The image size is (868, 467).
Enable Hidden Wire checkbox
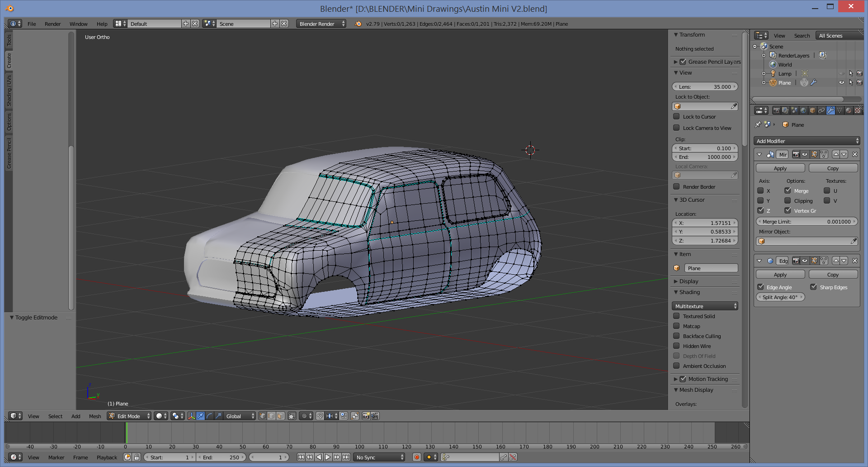(676, 346)
